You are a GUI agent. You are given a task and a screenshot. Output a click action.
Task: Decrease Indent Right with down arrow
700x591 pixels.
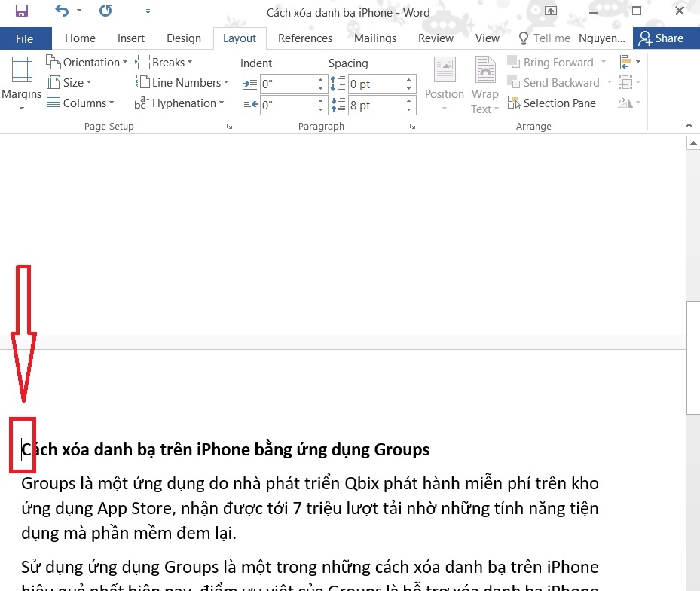pos(320,109)
